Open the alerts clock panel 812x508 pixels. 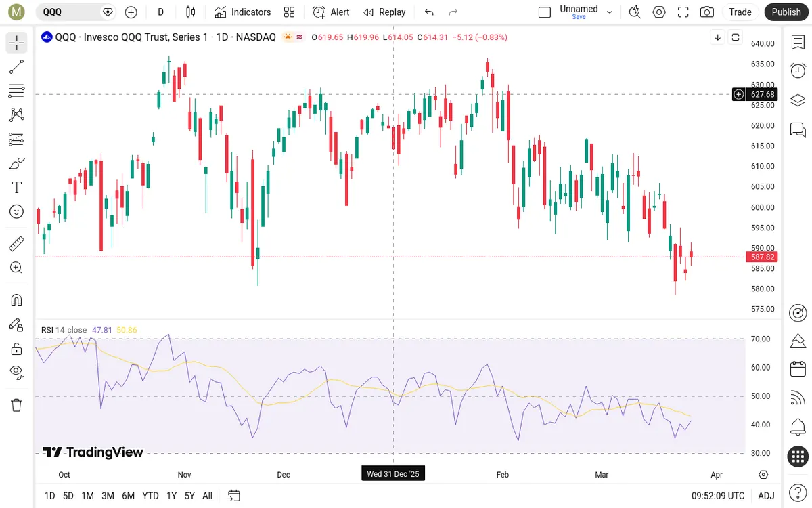[x=798, y=71]
